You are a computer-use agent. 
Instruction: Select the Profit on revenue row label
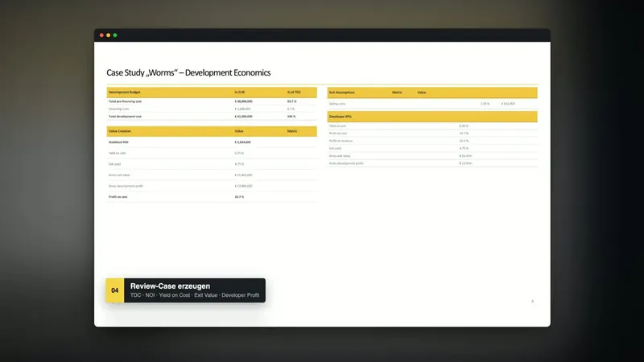341,141
